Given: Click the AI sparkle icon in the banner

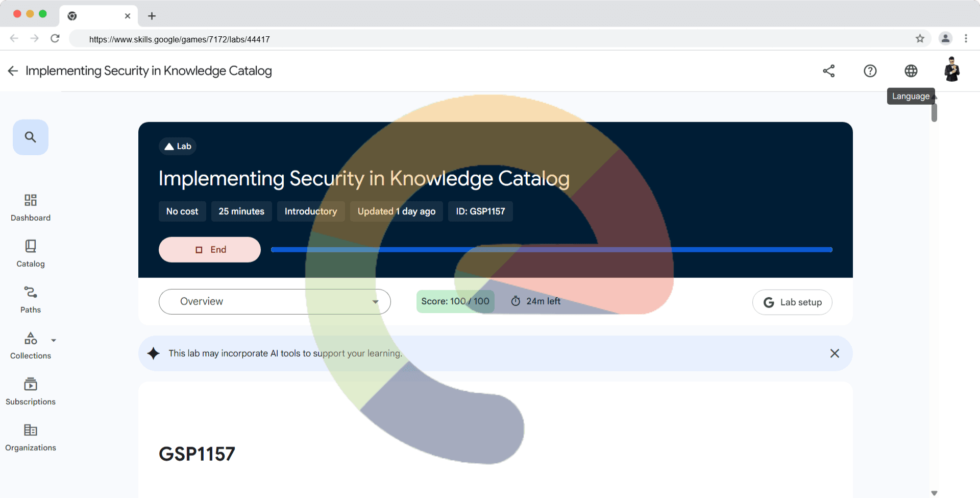Looking at the screenshot, I should tap(153, 353).
